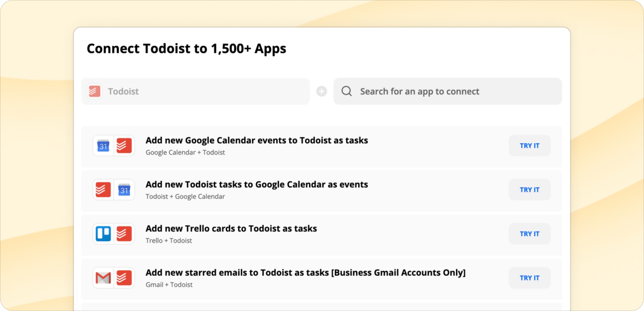Open 'Add new starred emails to Todoist' title
The image size is (644, 311).
pyautogui.click(x=306, y=272)
